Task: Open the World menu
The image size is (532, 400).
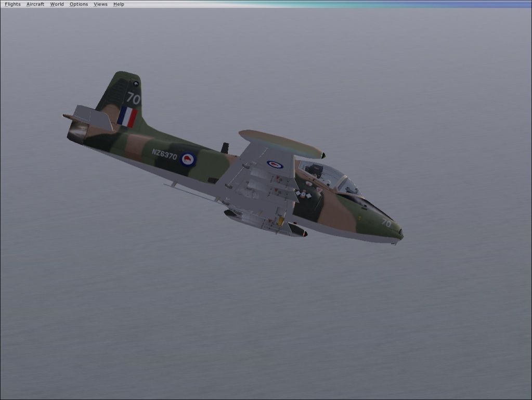Action: coord(57,4)
